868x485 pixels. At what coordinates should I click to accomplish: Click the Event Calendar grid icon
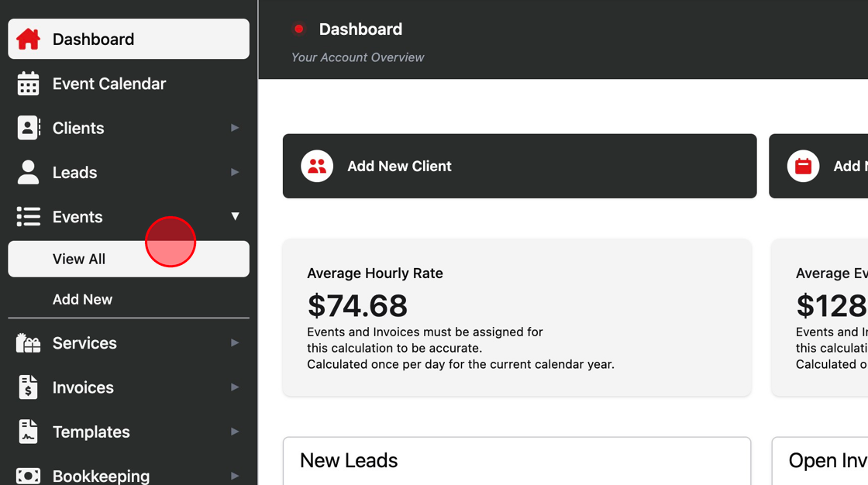[x=28, y=84]
